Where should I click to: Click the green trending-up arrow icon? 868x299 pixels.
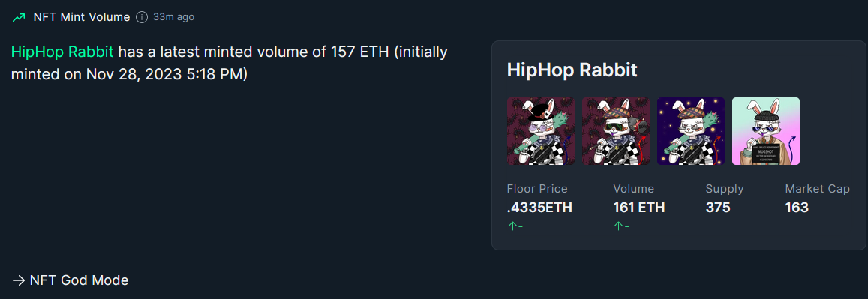(x=19, y=17)
